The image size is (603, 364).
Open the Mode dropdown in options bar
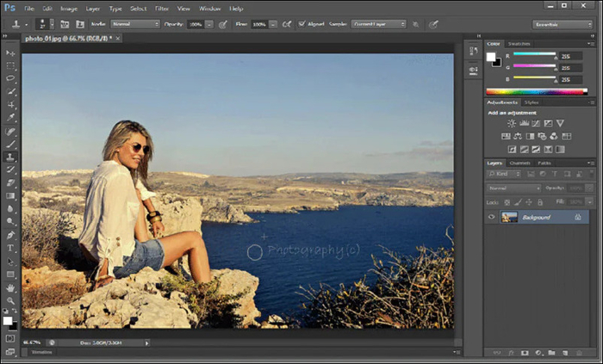click(x=135, y=24)
